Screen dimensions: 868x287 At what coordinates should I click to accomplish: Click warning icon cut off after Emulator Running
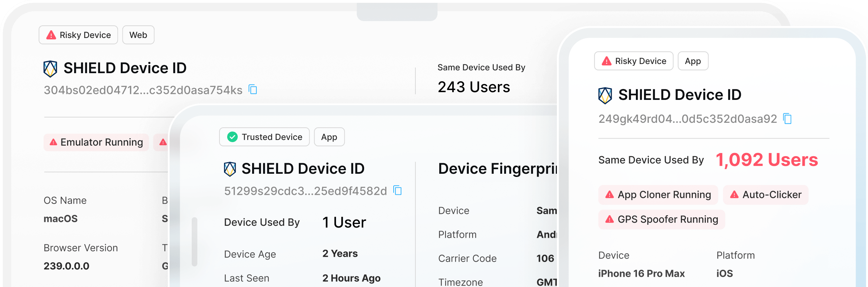[x=163, y=142]
